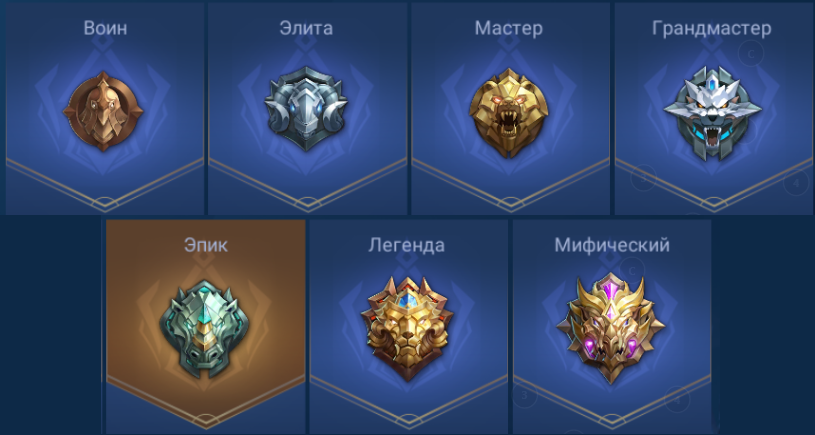Tap faint 3 circle in Мифический card
815x435 pixels.
point(525,396)
